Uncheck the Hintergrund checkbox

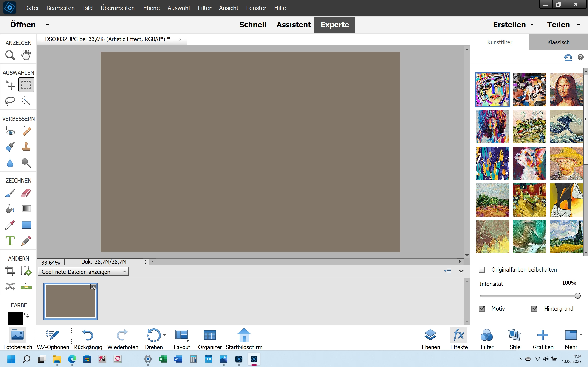(534, 309)
